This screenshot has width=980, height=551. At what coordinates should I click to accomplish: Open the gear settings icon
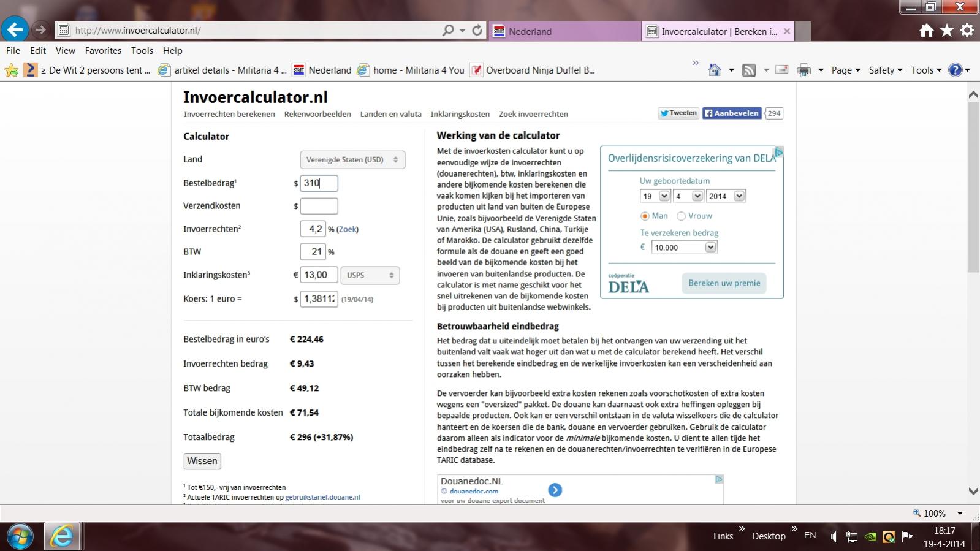(967, 30)
